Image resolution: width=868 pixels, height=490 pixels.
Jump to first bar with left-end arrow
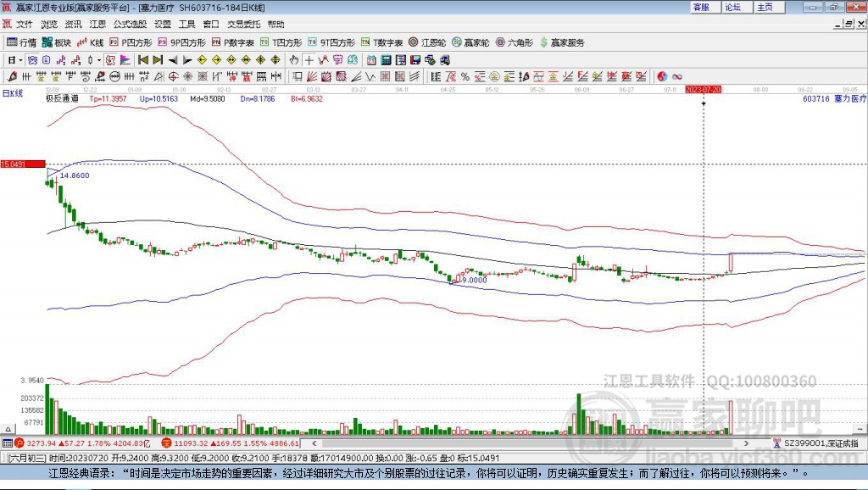point(142,60)
